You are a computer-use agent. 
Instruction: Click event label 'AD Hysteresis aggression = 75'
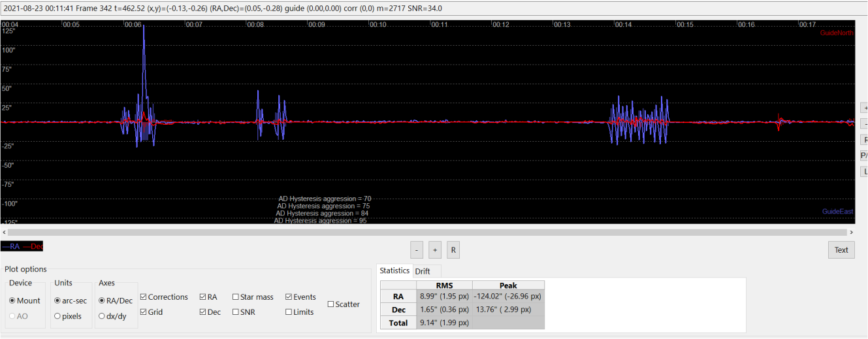pyautogui.click(x=325, y=206)
